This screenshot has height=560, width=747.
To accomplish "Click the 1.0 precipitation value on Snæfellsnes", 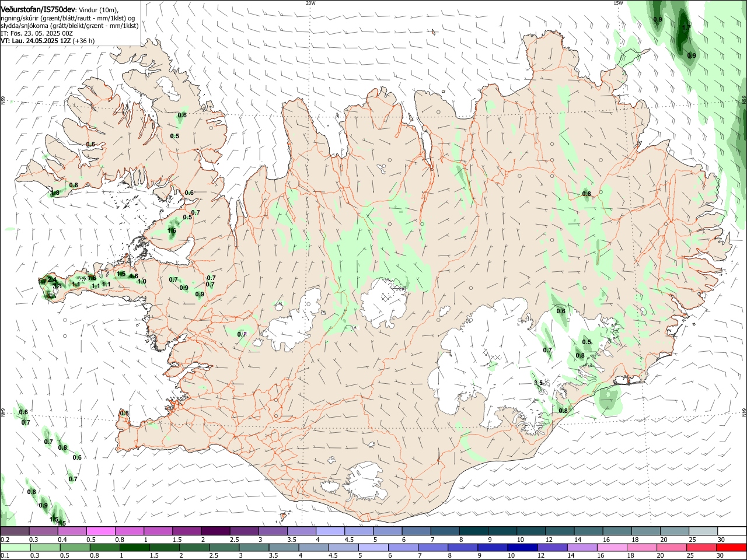I will coord(142,281).
